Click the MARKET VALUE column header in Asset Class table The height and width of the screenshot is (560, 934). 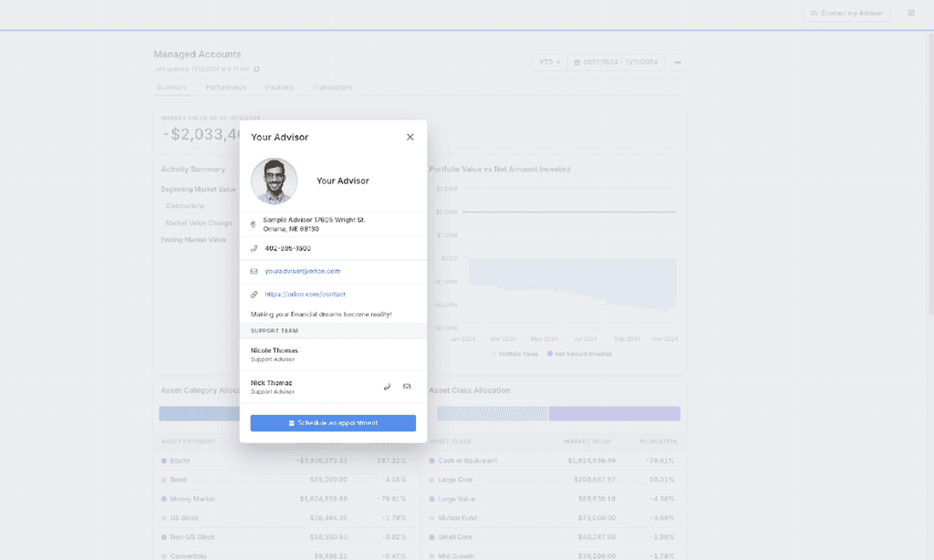(588, 441)
